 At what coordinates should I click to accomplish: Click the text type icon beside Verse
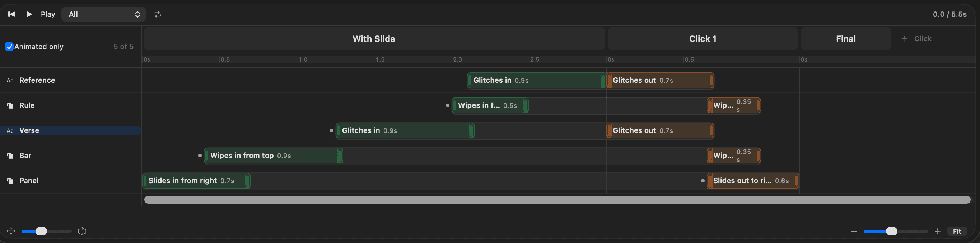pyautogui.click(x=10, y=130)
